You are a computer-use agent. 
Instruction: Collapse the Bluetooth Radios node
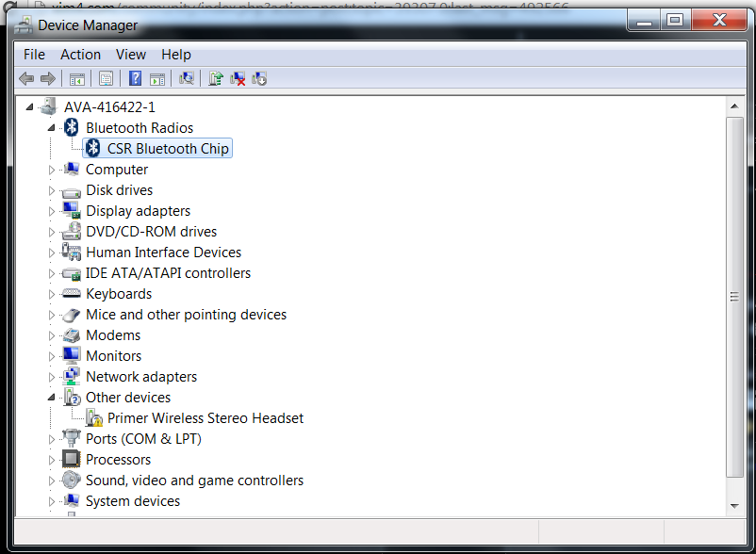[52, 127]
